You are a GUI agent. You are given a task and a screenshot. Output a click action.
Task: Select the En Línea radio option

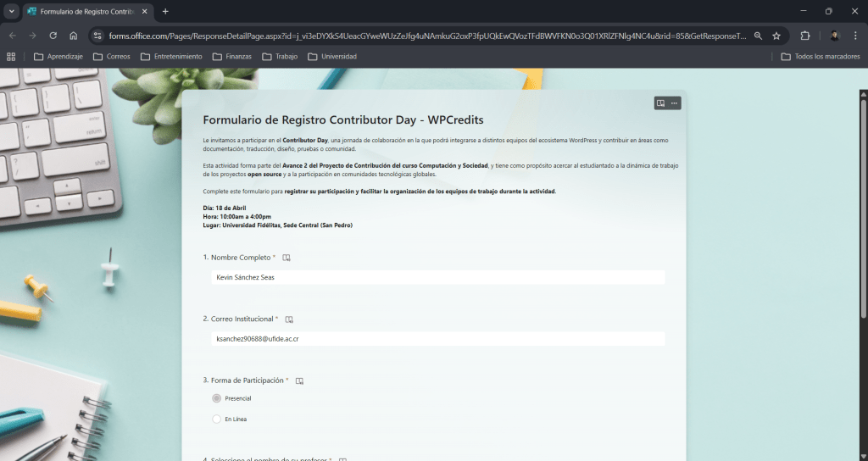217,419
